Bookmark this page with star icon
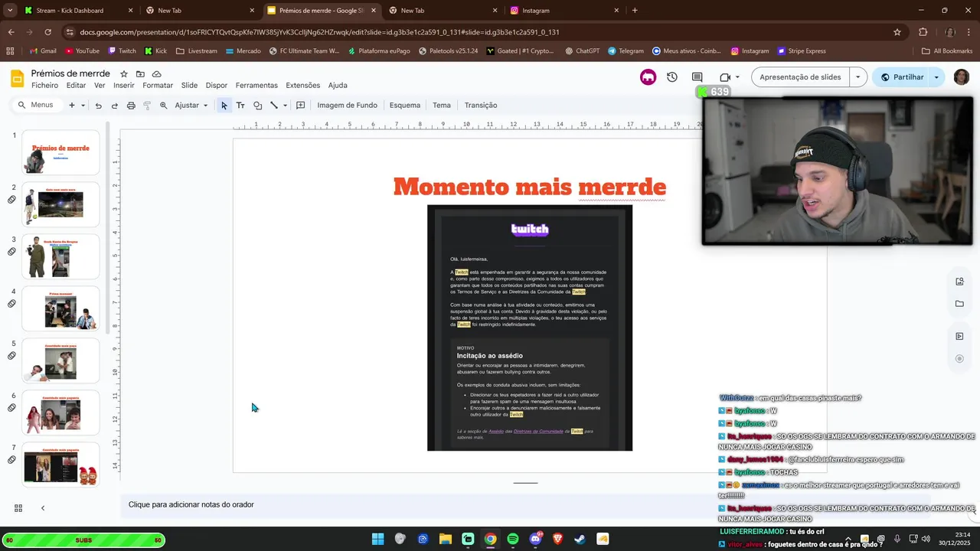980x551 pixels. (x=897, y=32)
